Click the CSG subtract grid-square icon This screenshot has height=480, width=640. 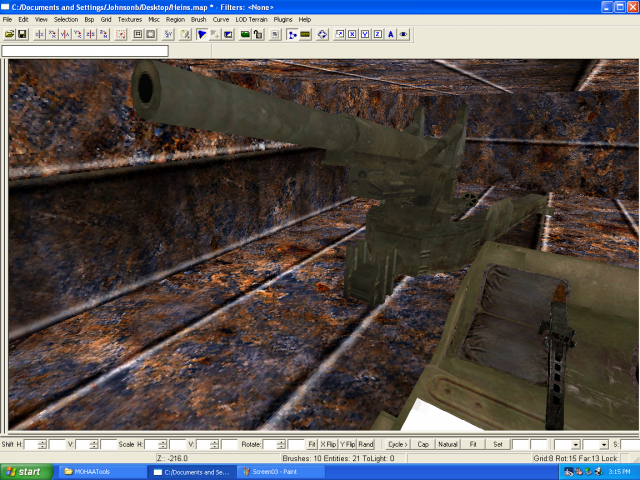click(x=138, y=34)
